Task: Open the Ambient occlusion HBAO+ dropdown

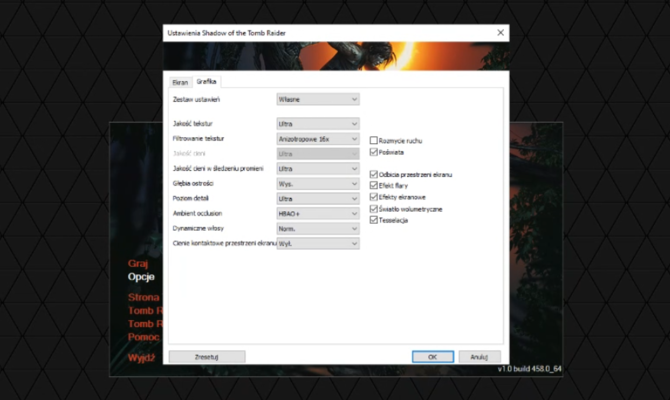Action: click(x=317, y=214)
